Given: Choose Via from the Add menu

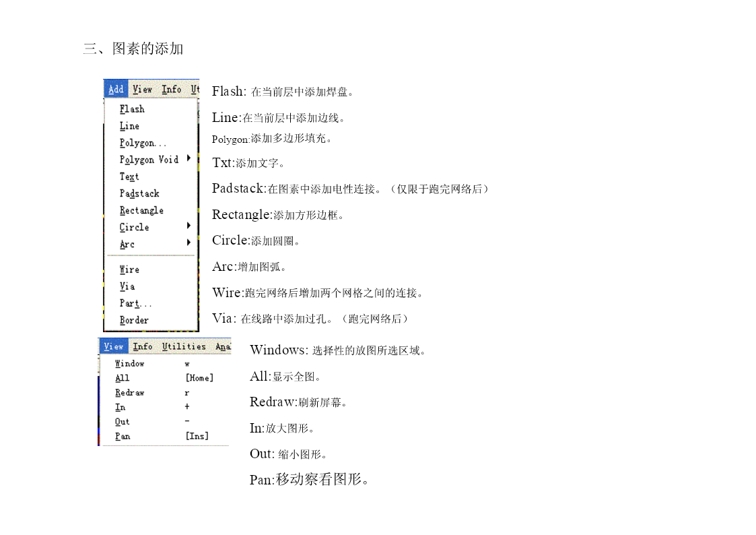Looking at the screenshot, I should click(151, 286).
